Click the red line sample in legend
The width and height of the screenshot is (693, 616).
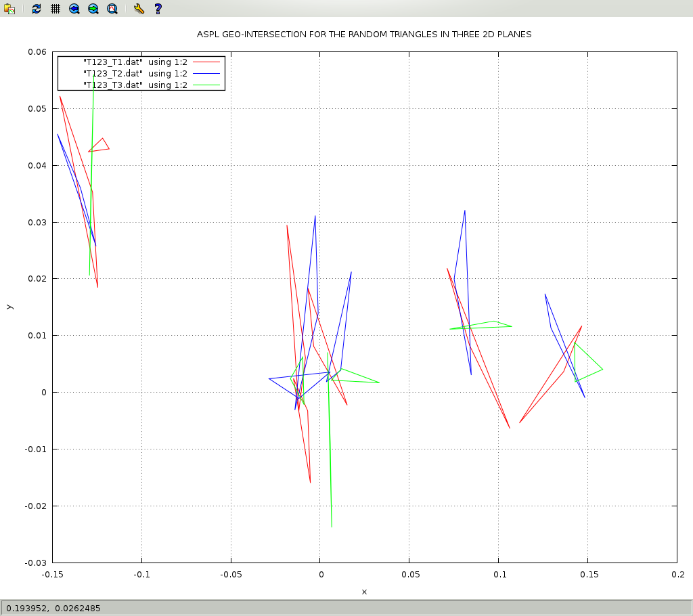tap(207, 62)
